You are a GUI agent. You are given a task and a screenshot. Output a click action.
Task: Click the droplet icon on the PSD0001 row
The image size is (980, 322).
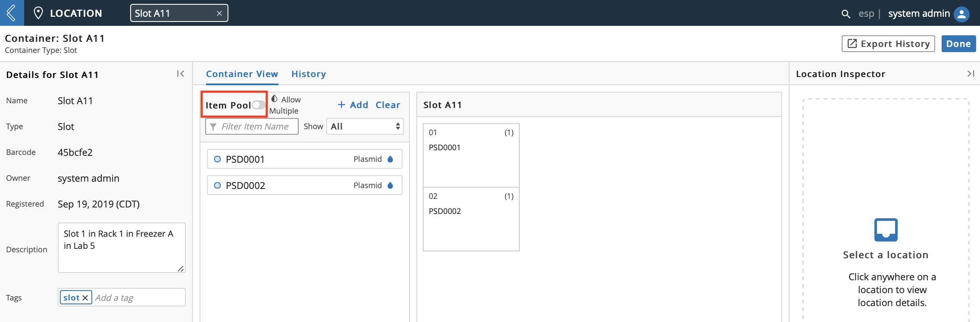(x=390, y=159)
